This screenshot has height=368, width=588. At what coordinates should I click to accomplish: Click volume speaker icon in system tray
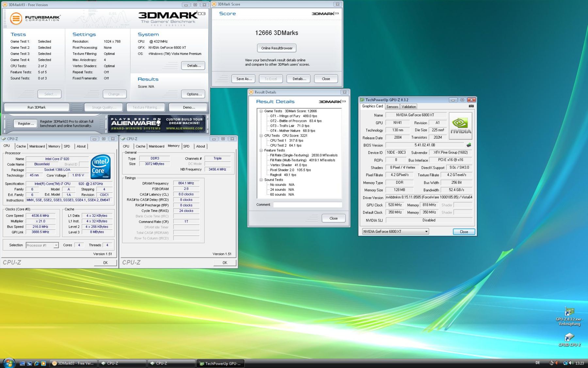[x=571, y=363]
